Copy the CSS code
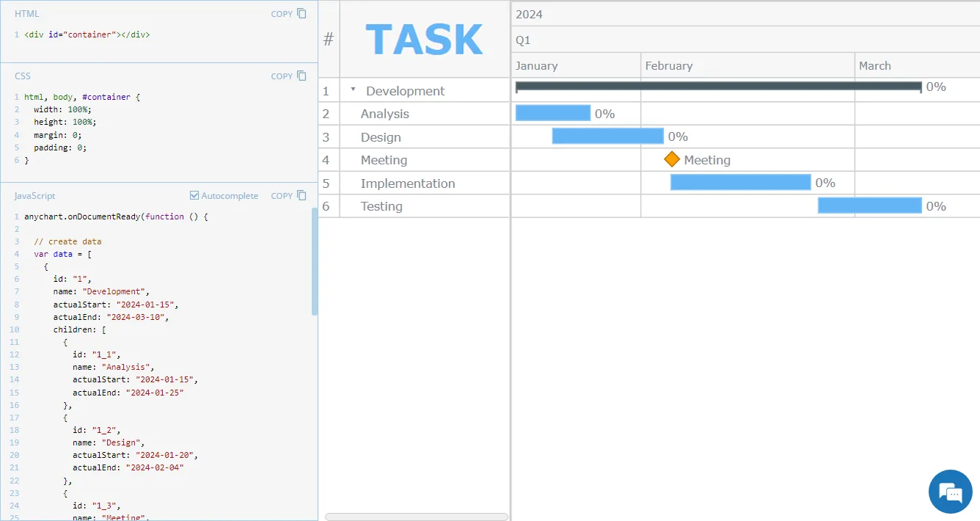The height and width of the screenshot is (521, 980). (x=288, y=76)
